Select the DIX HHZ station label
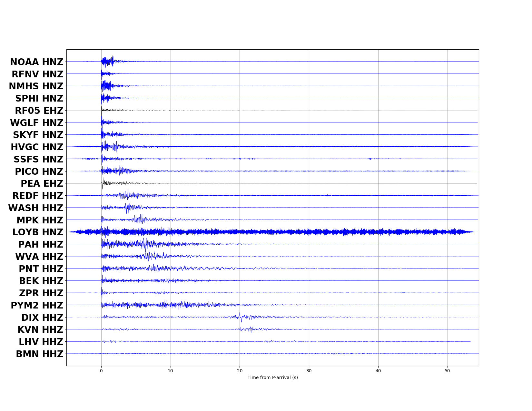 (x=42, y=318)
